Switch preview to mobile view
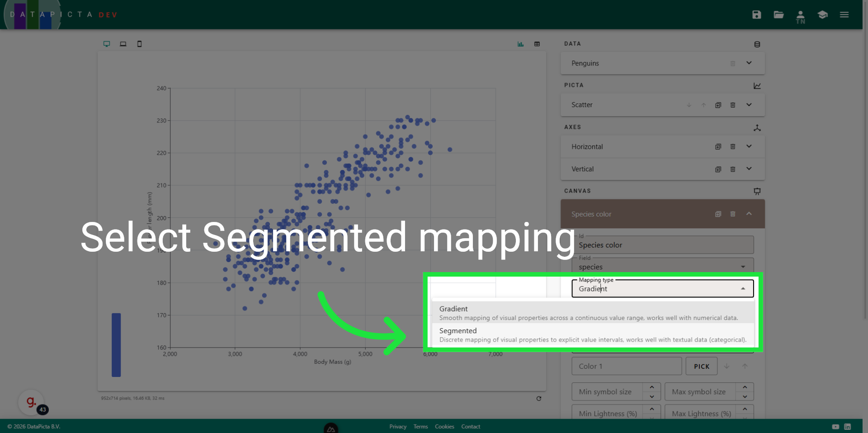The height and width of the screenshot is (433, 868). 139,44
